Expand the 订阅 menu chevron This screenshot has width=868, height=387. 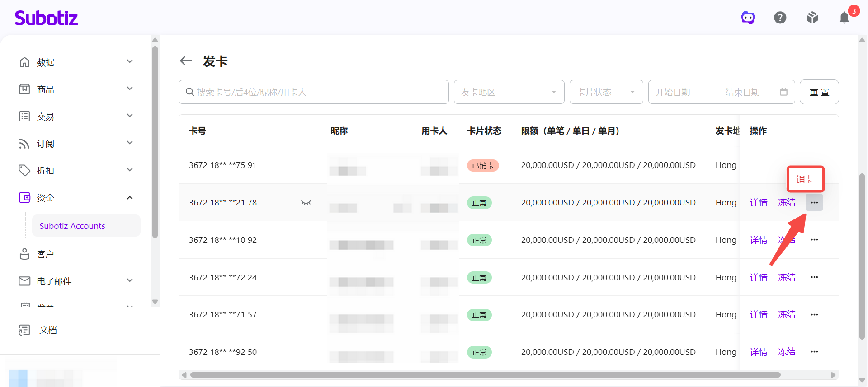click(x=130, y=143)
